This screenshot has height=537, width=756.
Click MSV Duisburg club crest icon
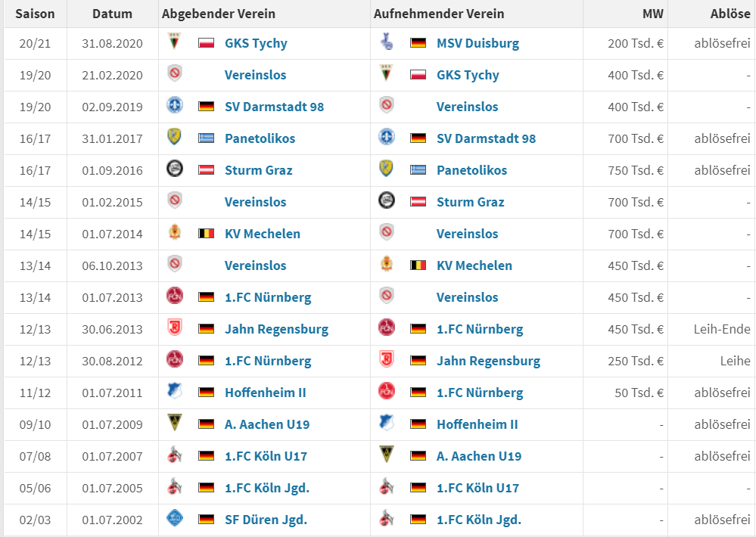point(386,42)
